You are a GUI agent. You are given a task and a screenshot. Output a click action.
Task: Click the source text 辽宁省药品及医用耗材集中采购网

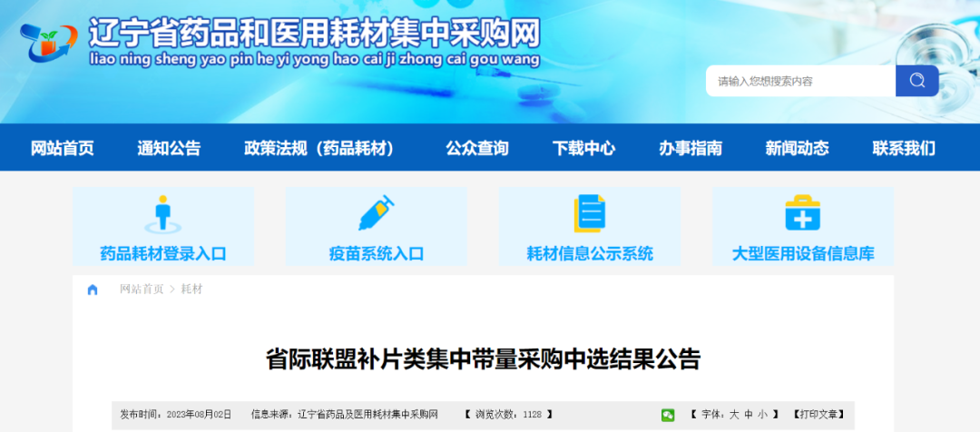(368, 415)
